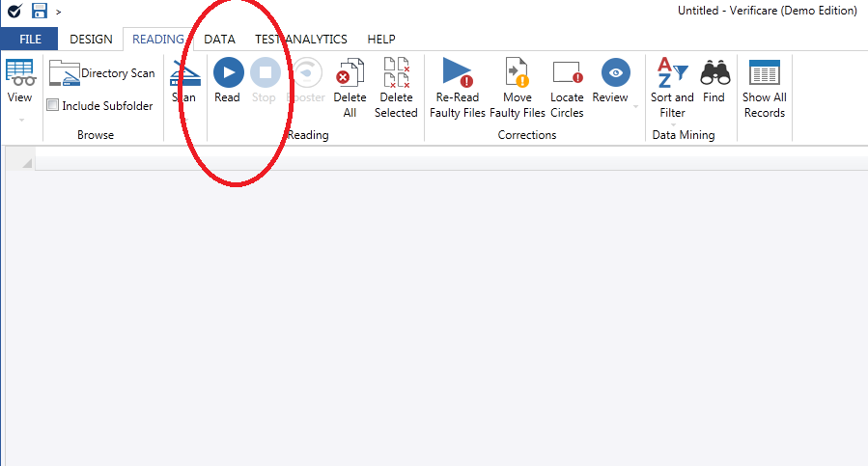Viewport: 868px width, 466px height.
Task: Enable the Include Subfolder checkbox
Action: tap(52, 104)
